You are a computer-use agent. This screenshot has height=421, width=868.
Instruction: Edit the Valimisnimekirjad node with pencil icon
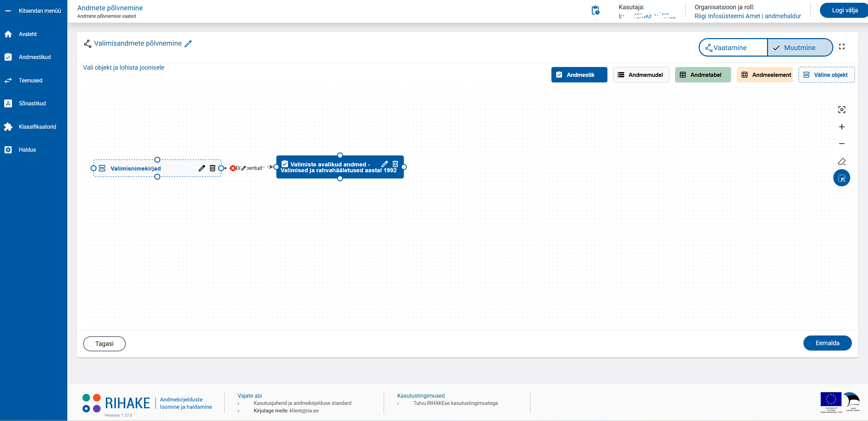pyautogui.click(x=202, y=168)
